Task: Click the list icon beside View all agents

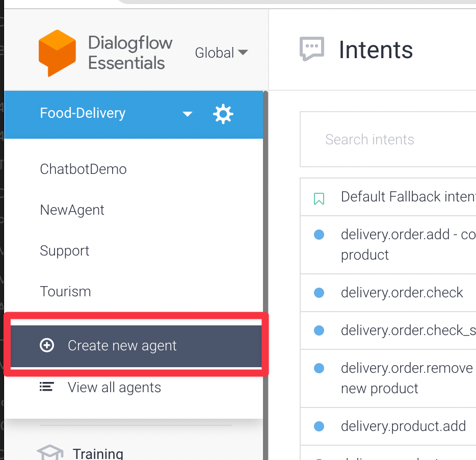Action: [47, 388]
